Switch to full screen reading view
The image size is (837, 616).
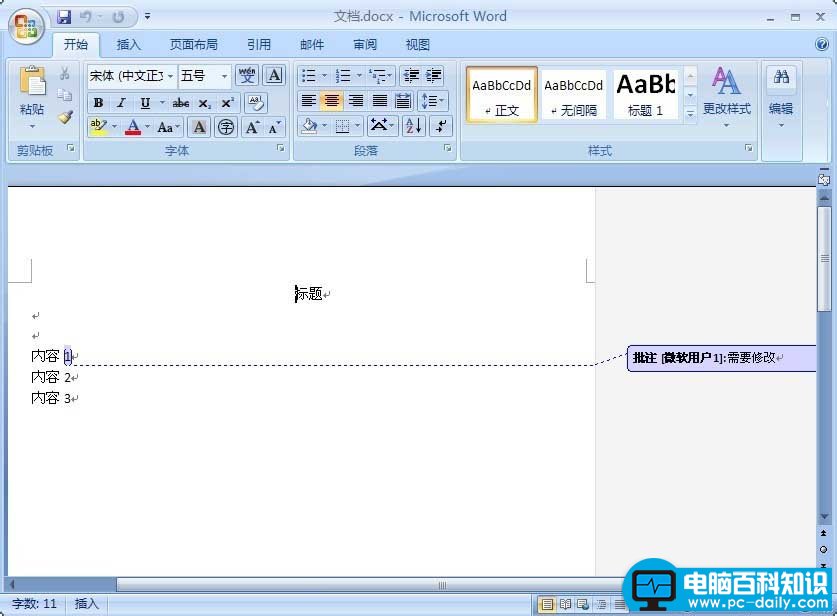(565, 604)
